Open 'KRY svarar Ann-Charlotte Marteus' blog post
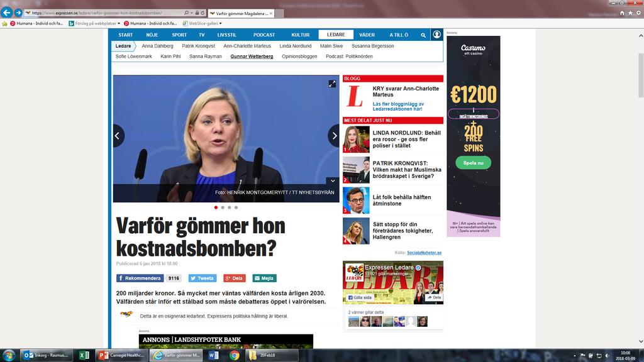644x362 pixels. click(x=406, y=92)
